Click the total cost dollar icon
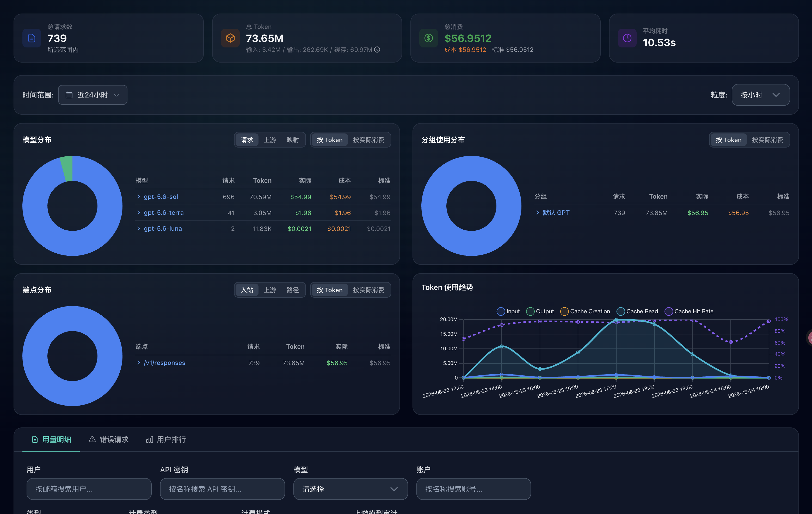The height and width of the screenshot is (514, 812). [x=429, y=38]
